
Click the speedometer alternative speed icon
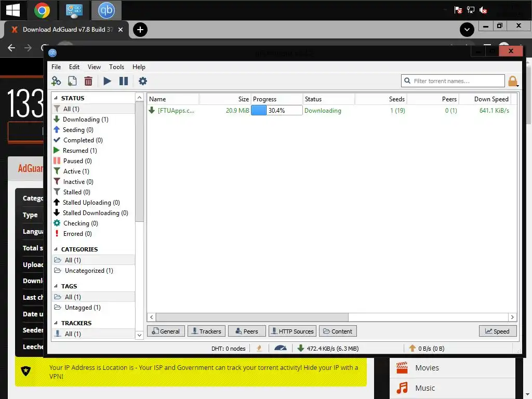(280, 348)
